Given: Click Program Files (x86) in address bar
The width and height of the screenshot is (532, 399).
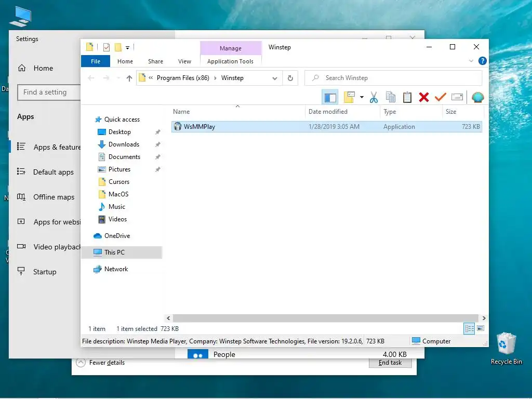Looking at the screenshot, I should [183, 78].
